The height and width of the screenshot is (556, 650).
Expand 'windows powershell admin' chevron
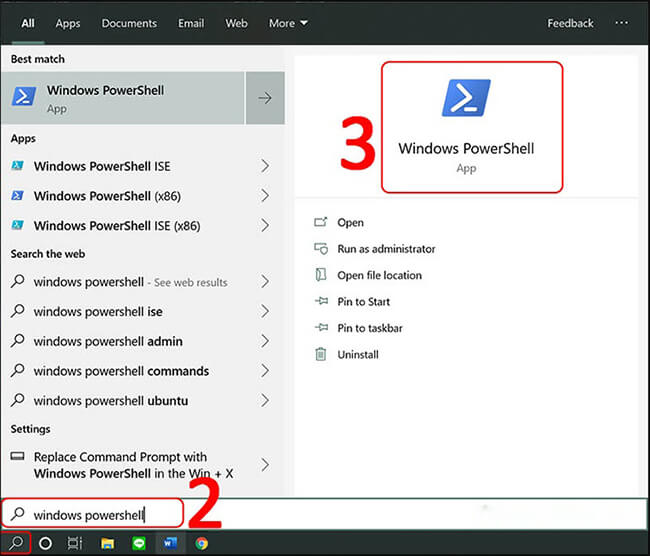pos(265,341)
